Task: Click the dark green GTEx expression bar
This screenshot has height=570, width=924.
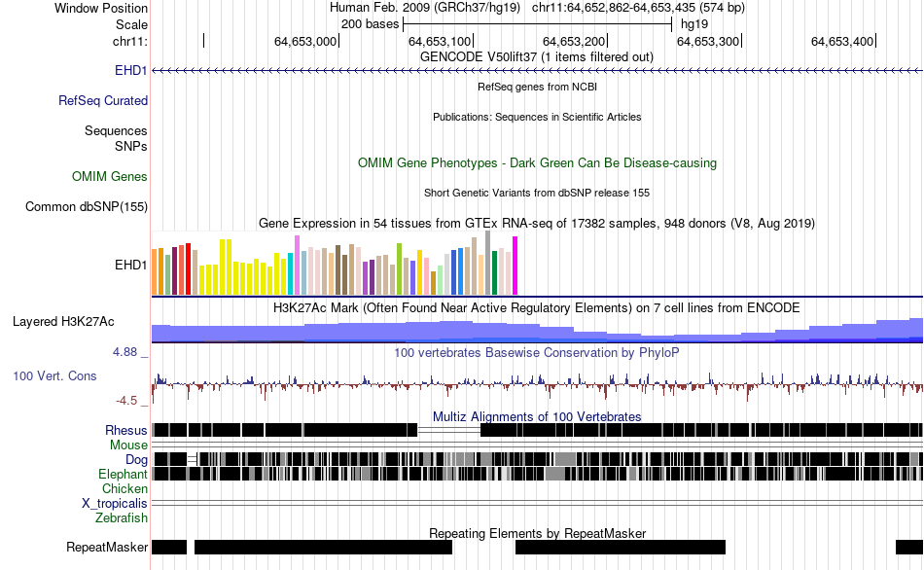Action: pyautogui.click(x=494, y=273)
